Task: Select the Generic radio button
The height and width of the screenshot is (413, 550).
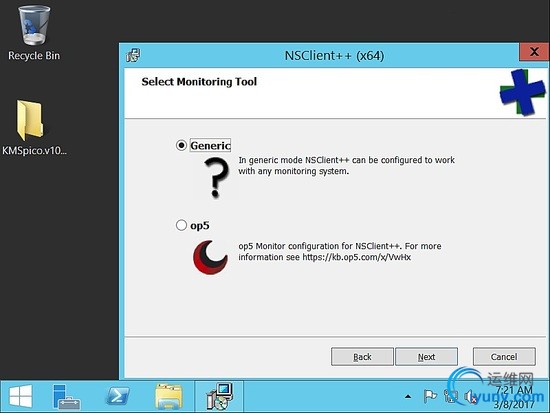Action: (x=181, y=145)
